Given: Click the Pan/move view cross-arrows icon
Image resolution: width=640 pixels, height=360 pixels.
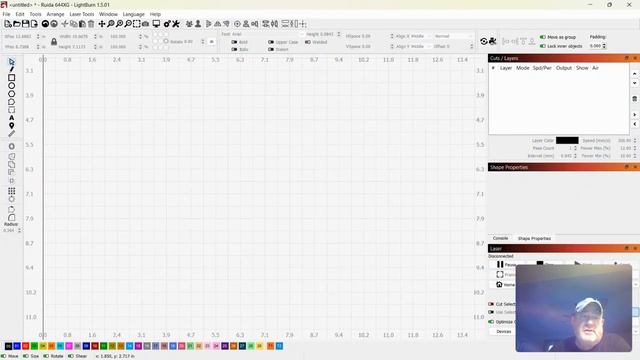Looking at the screenshot, I should [102, 24].
